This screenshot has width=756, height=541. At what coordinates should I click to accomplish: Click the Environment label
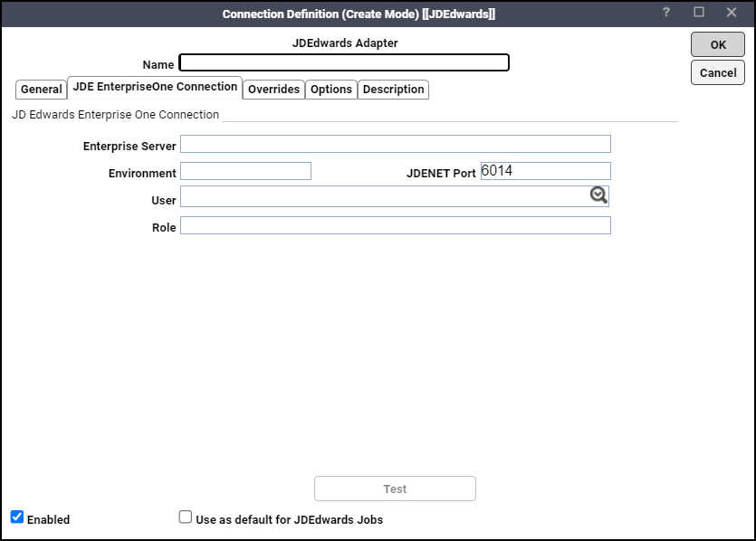tap(142, 174)
